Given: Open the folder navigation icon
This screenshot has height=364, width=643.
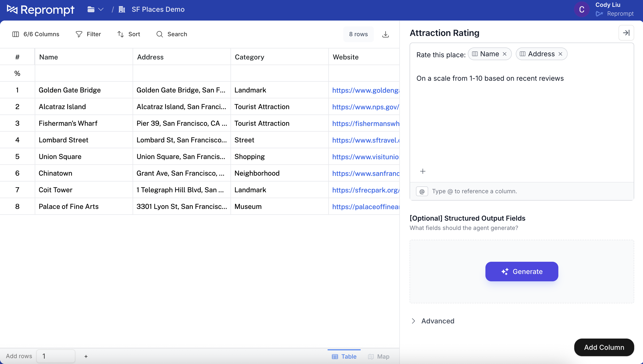Looking at the screenshot, I should point(91,9).
